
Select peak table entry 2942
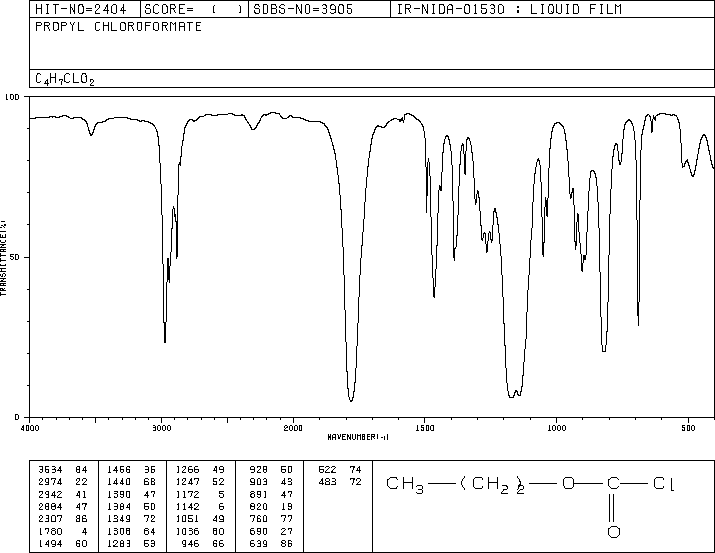pos(63,494)
